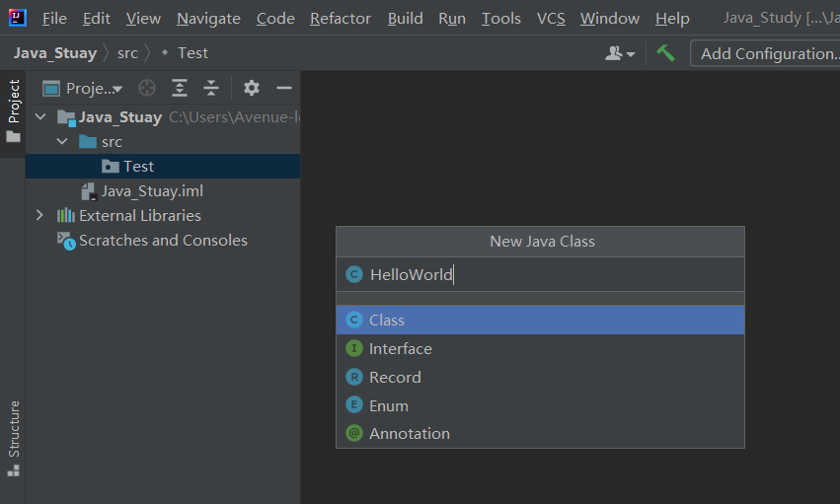Hide the Project tool window
The height and width of the screenshot is (504, 840).
point(284,88)
